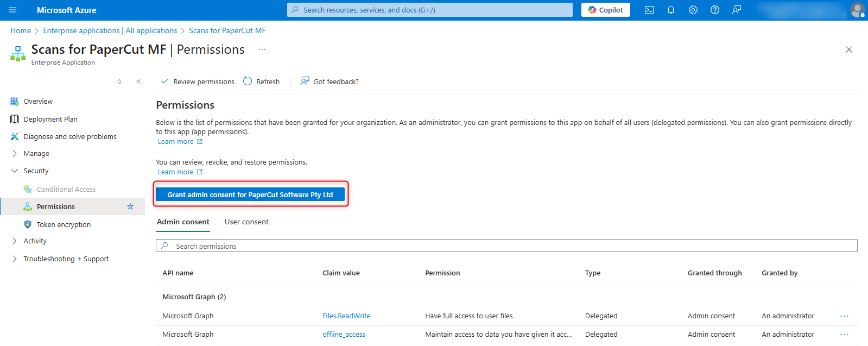
Task: Click the Conditional Access icon
Action: coord(28,189)
